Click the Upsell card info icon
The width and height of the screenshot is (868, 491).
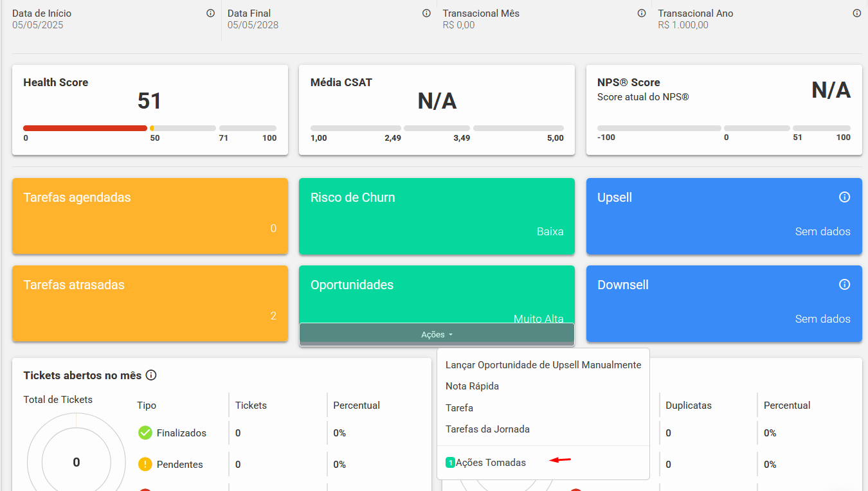click(x=845, y=197)
